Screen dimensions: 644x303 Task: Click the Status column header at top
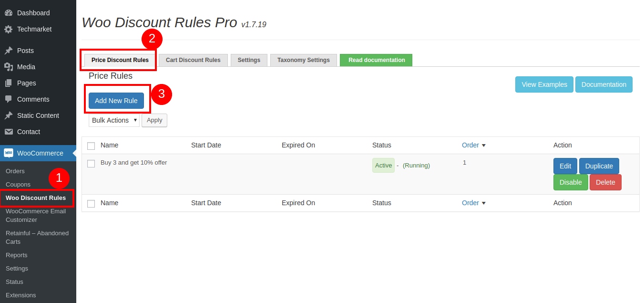382,145
